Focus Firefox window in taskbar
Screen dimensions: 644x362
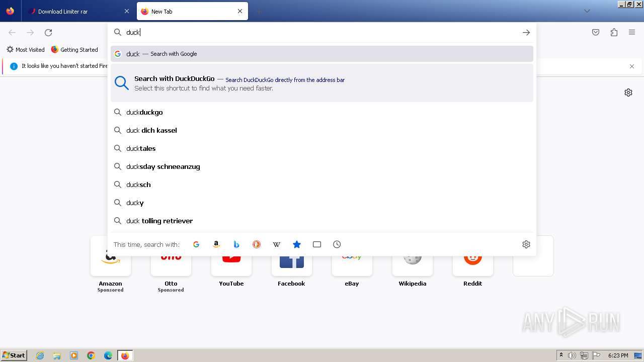pos(125,355)
